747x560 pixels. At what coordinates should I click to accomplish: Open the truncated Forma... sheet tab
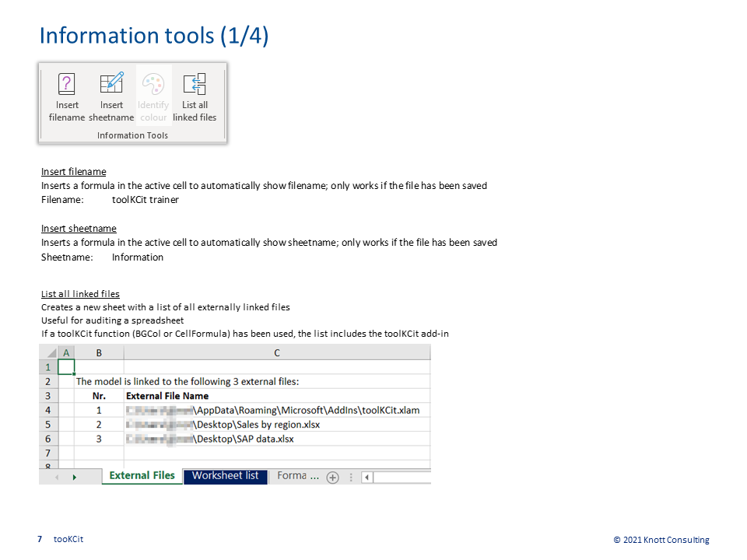297,476
